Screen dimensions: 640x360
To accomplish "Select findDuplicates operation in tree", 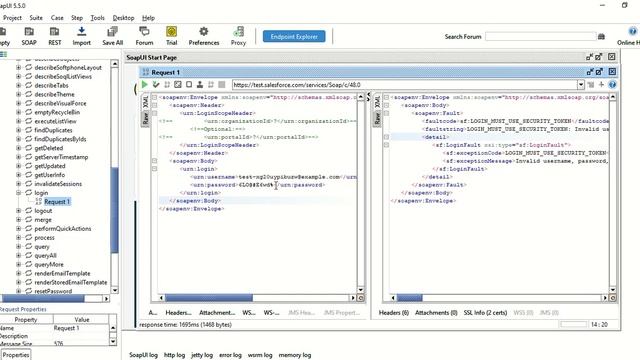I will pos(53,130).
